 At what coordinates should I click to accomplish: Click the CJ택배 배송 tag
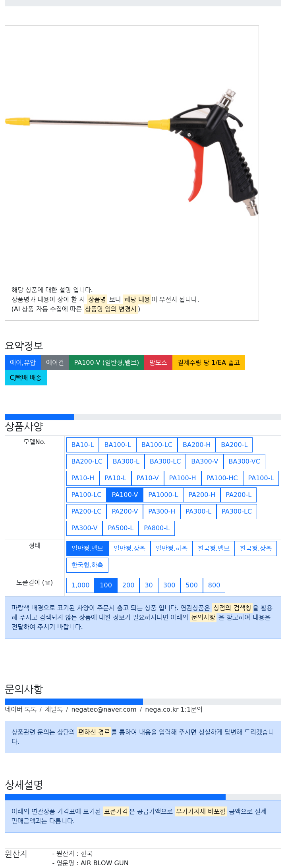click(26, 378)
